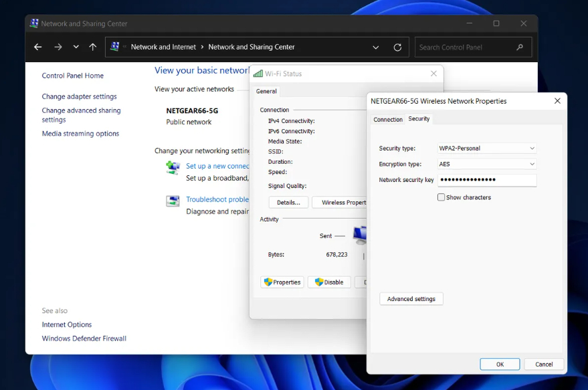Click the Disable button in Wi-Fi Status
This screenshot has height=390, width=588.
click(329, 282)
